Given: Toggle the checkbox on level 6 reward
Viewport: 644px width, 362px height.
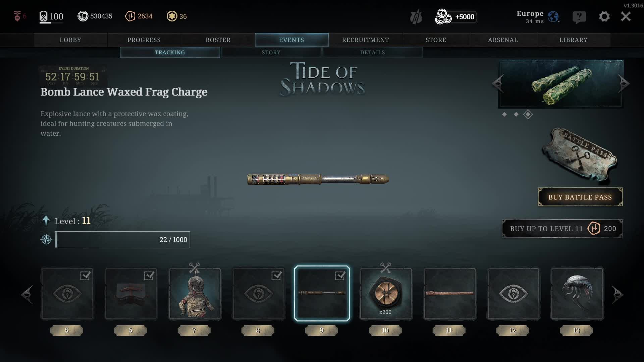Looking at the screenshot, I should pyautogui.click(x=149, y=276).
